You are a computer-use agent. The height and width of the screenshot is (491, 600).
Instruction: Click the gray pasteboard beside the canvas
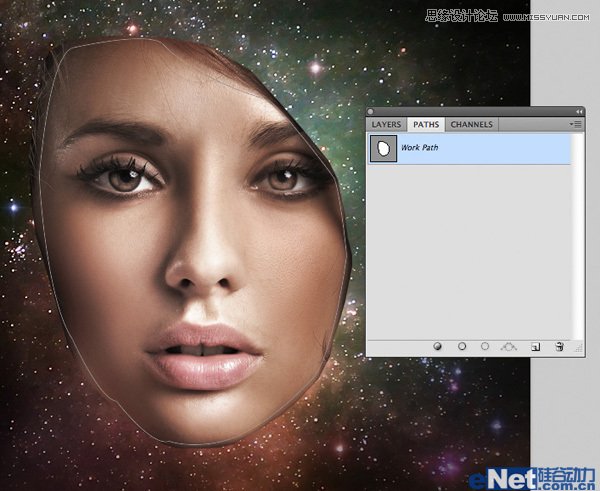point(563,420)
